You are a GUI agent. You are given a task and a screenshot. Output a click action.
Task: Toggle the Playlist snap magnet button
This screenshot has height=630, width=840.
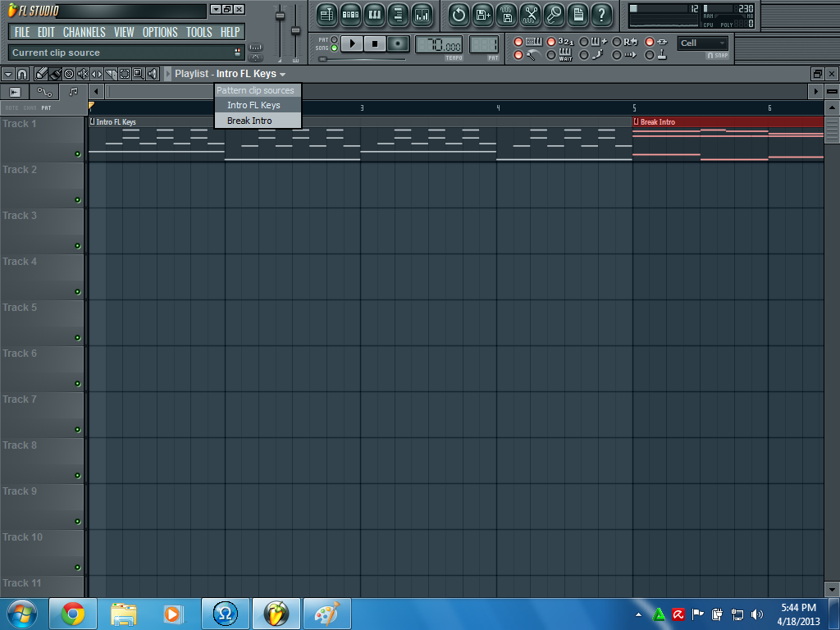22,74
